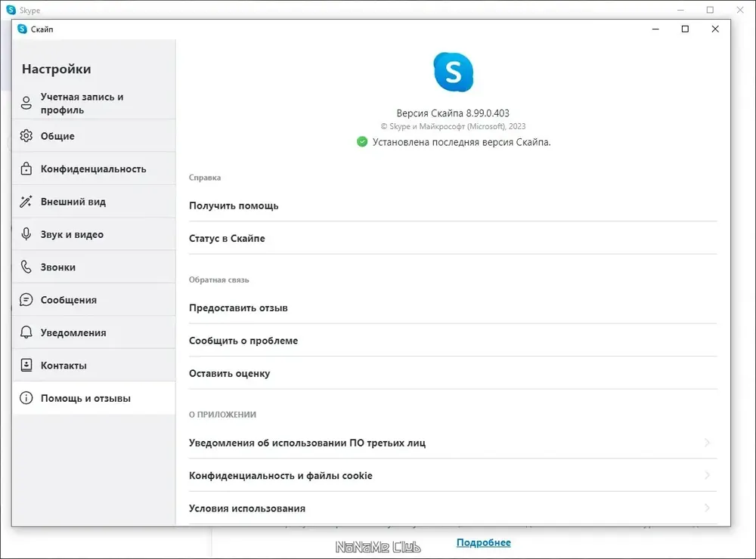Click the chat bubble icon for Сообщения
This screenshot has height=559, width=756.
[26, 300]
